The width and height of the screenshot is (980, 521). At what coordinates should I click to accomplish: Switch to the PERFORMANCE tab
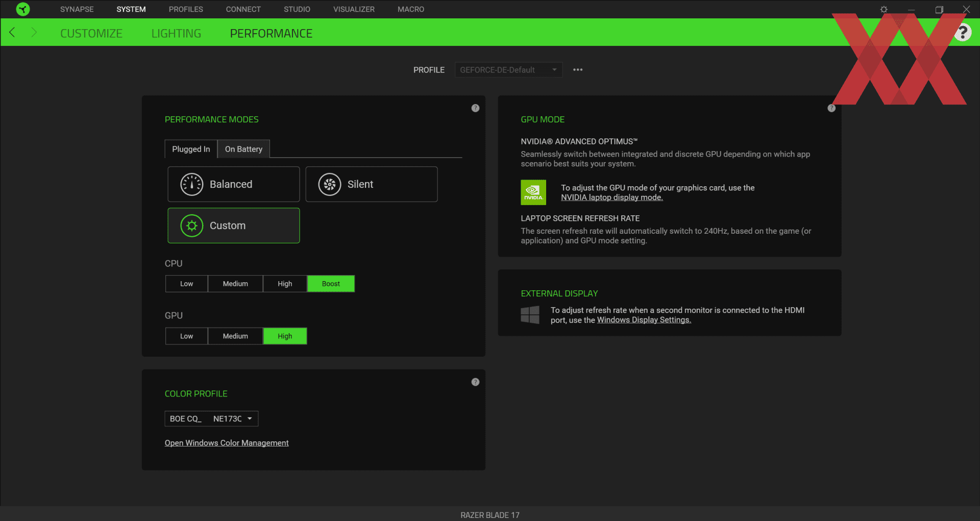[271, 33]
